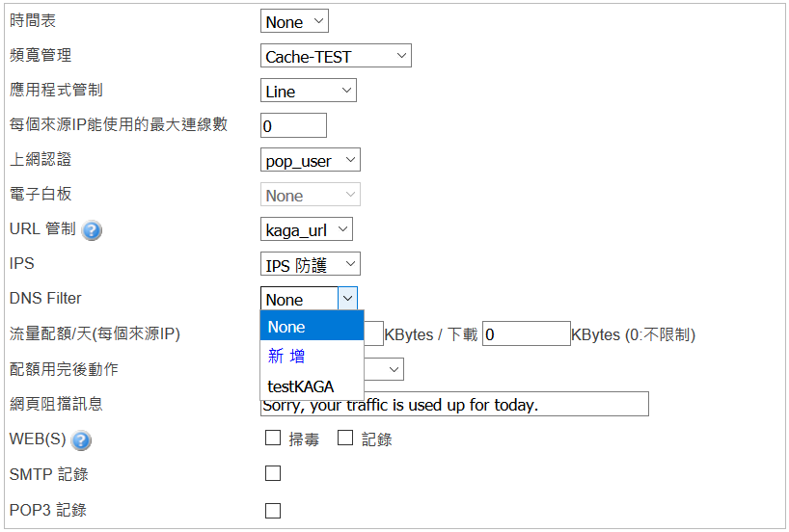Click the 網頁阻擋訊息 text field
Screen dimensions: 789x532
click(x=454, y=404)
